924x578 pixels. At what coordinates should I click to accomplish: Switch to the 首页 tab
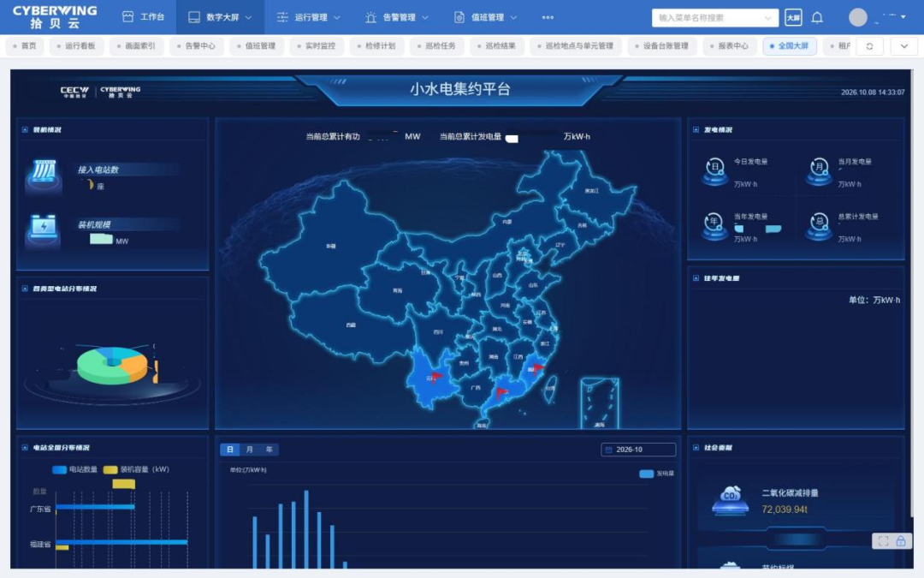[25, 46]
